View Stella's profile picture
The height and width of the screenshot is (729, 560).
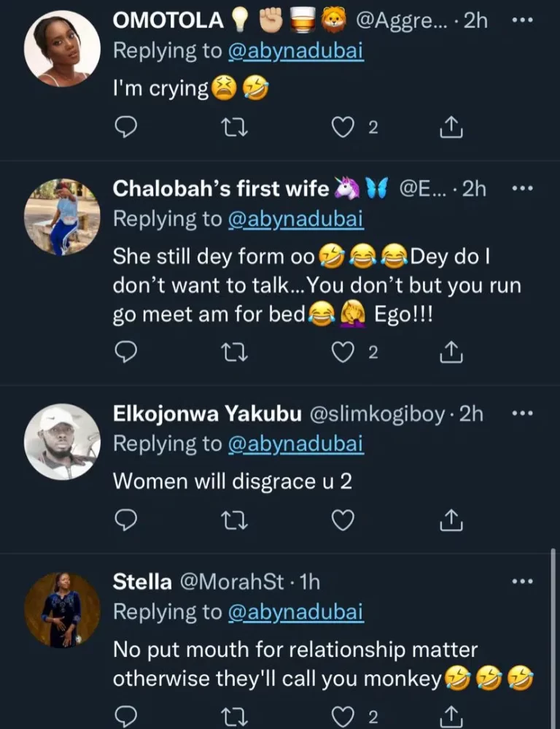(61, 609)
